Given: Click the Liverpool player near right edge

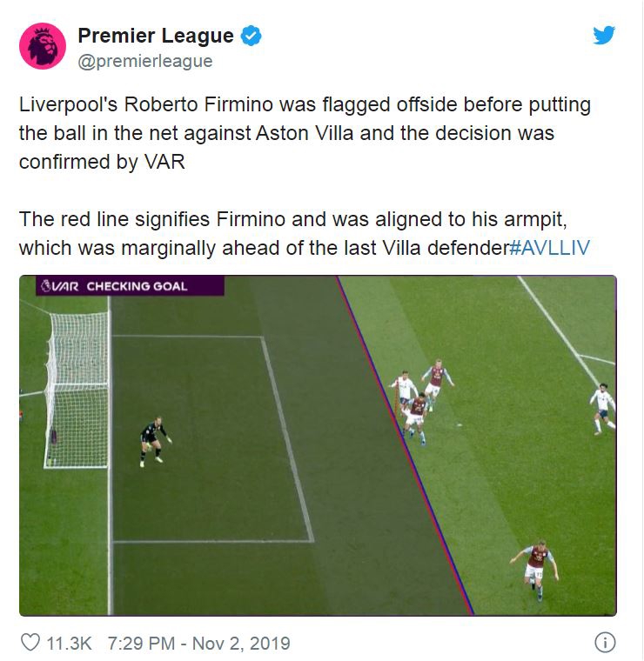Looking at the screenshot, I should point(603,409).
